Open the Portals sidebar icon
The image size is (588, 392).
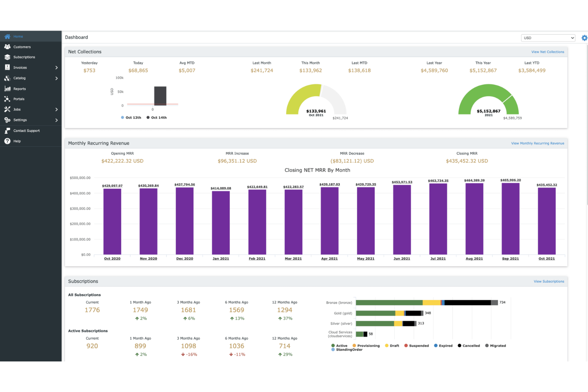point(7,99)
